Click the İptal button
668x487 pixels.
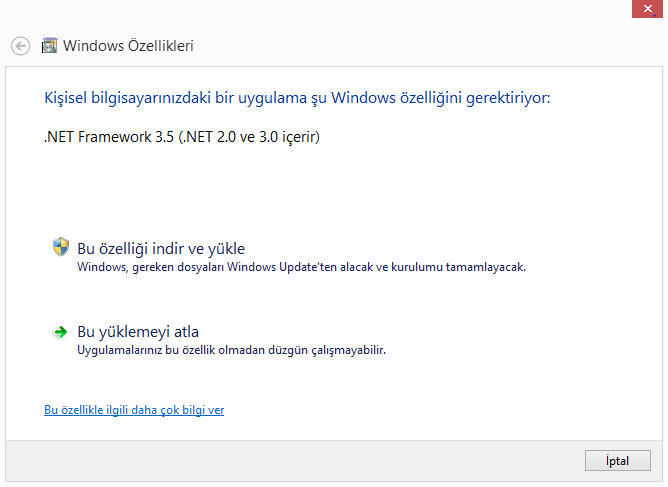click(618, 461)
